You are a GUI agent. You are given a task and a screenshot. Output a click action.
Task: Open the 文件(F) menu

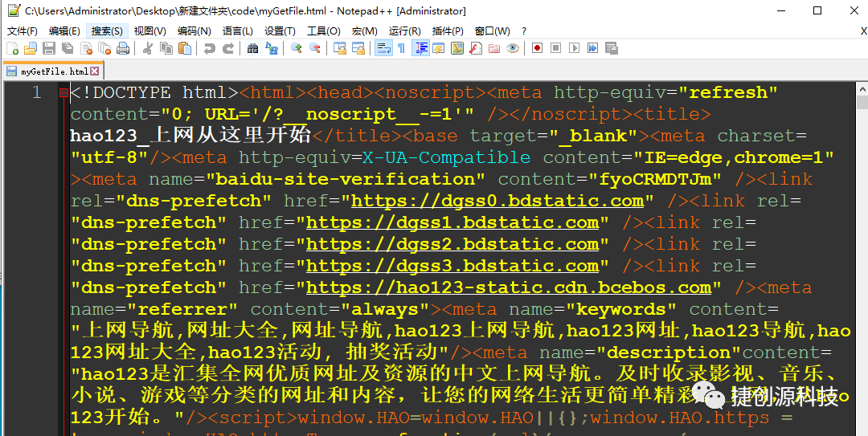click(23, 31)
